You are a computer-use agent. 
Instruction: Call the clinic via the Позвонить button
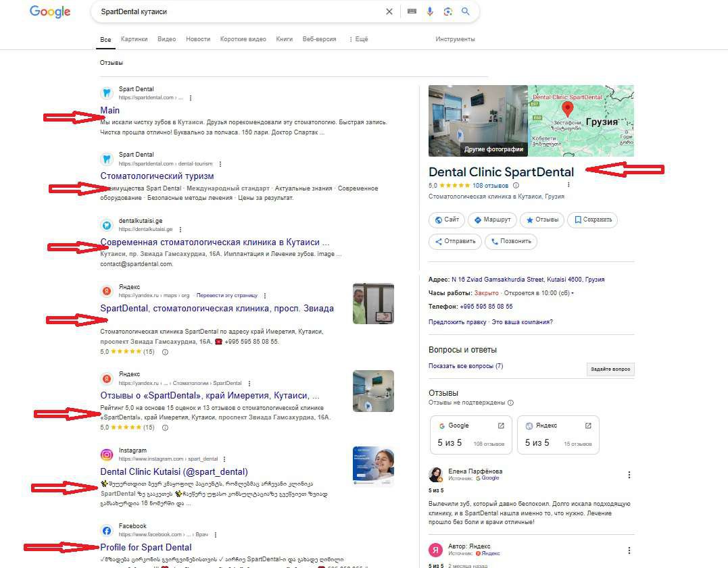(511, 241)
